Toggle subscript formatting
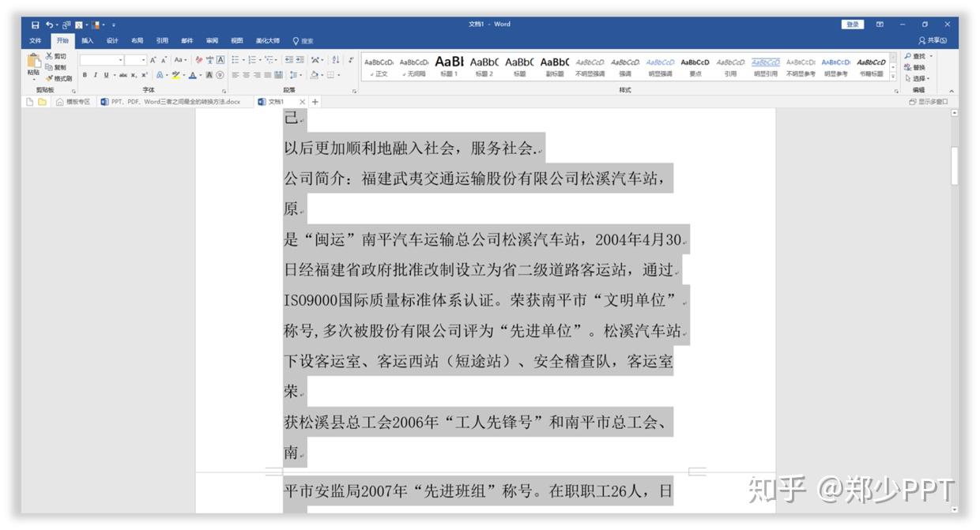980x530 pixels. click(134, 75)
